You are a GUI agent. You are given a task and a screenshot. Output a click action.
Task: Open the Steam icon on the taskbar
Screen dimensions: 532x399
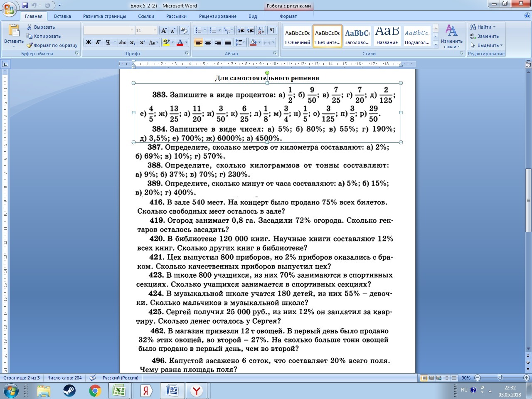69,391
